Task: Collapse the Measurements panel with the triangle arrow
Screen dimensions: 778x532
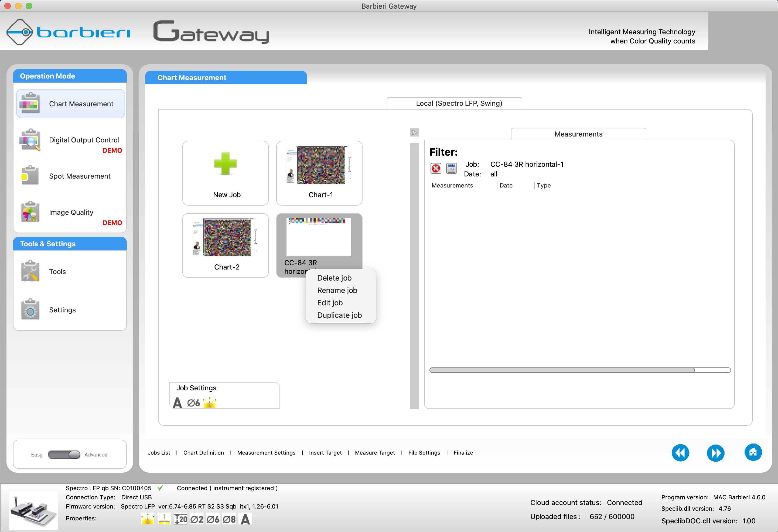Action: click(x=414, y=132)
